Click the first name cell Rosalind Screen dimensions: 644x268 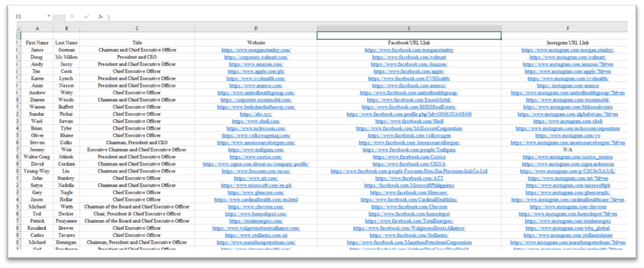tap(38, 228)
